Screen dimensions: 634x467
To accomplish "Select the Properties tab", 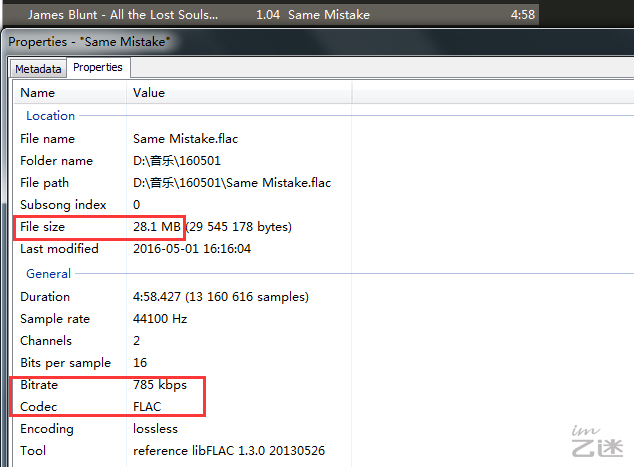I will (98, 67).
